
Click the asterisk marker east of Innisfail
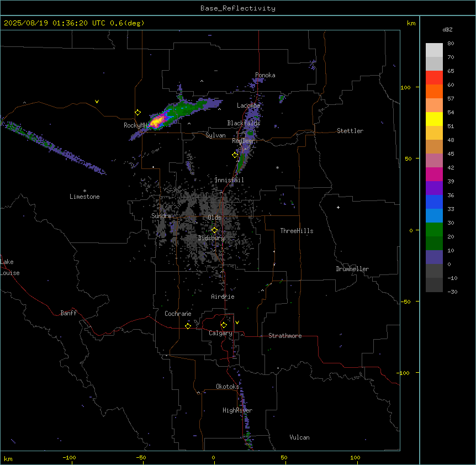277,167
